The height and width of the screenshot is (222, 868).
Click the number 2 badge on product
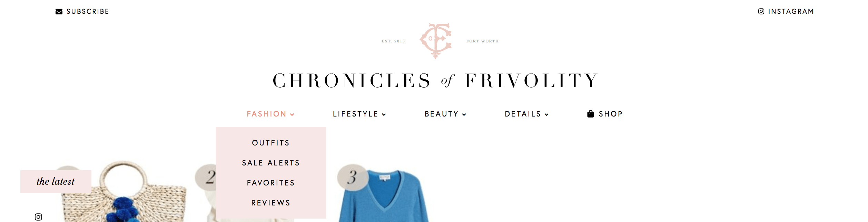206,177
